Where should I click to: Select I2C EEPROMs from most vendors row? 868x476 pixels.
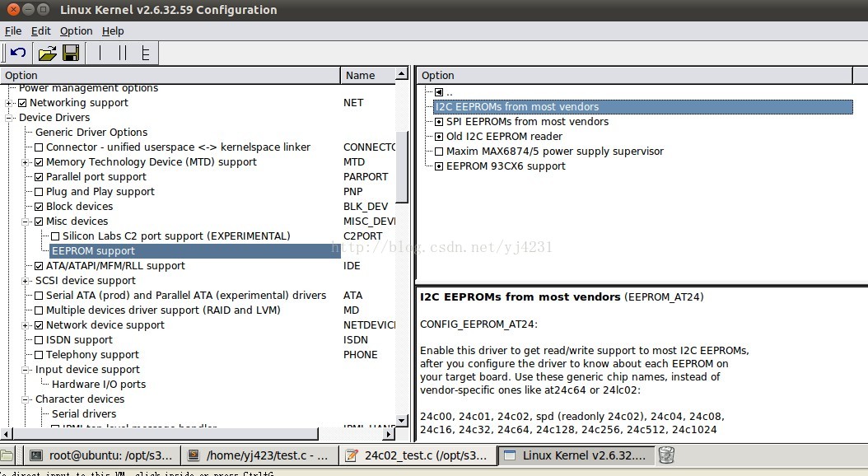pyautogui.click(x=643, y=107)
